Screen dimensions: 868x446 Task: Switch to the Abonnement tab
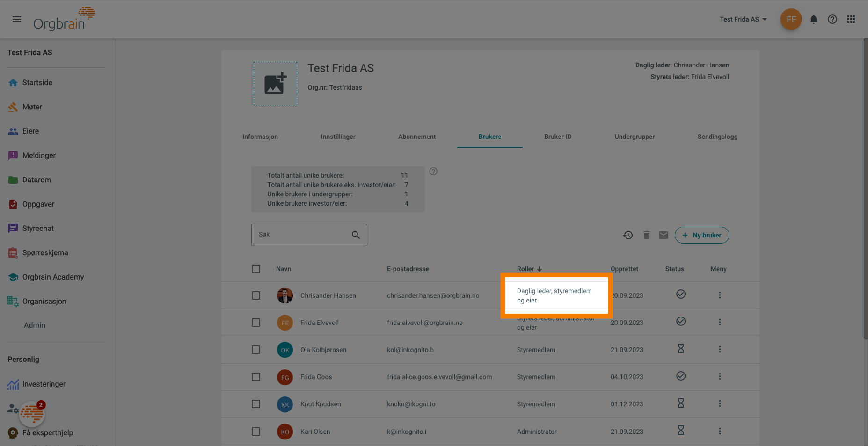click(x=417, y=137)
